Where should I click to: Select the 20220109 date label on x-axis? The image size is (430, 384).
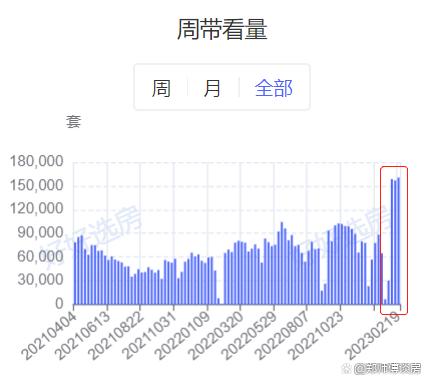pos(183,335)
